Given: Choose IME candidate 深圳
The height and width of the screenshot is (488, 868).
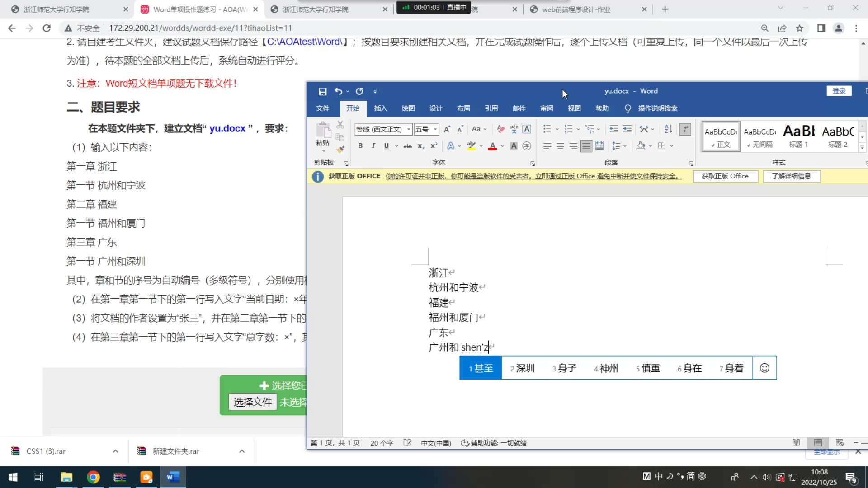Looking at the screenshot, I should (x=523, y=368).
